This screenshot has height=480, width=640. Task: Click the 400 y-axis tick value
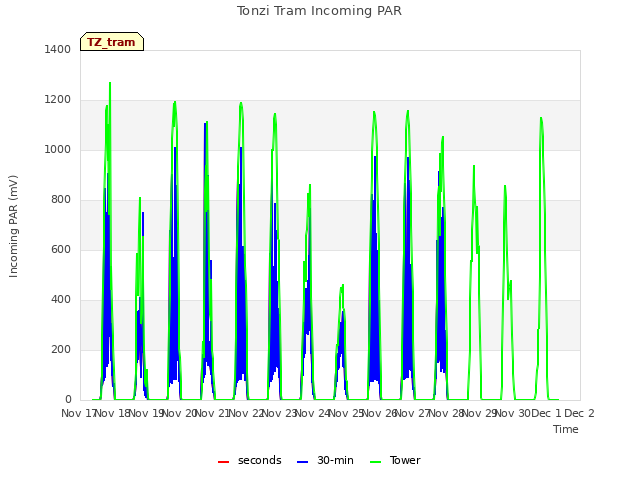tap(61, 300)
